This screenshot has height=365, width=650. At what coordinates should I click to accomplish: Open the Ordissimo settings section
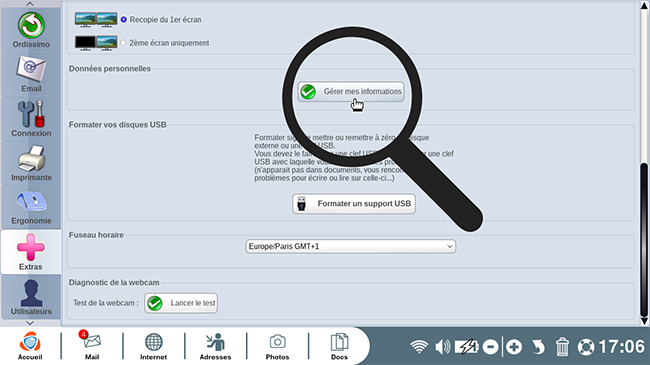click(31, 30)
